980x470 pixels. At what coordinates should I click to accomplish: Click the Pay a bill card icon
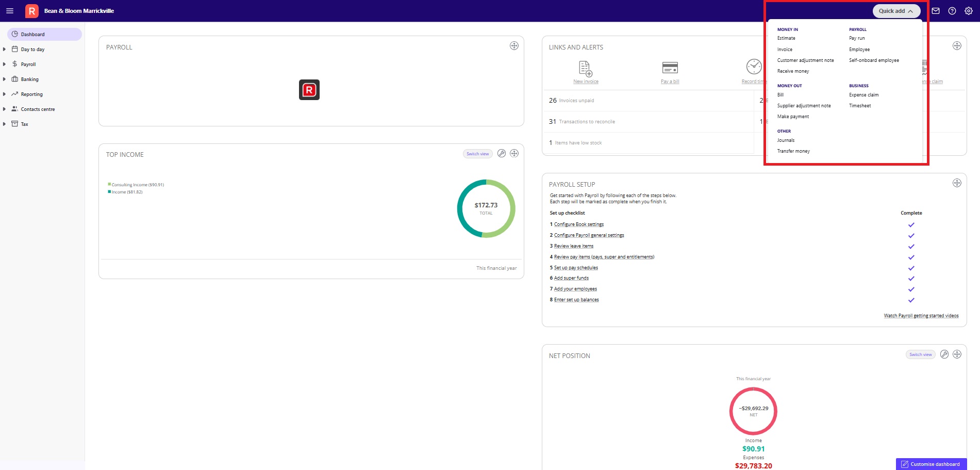click(x=670, y=68)
